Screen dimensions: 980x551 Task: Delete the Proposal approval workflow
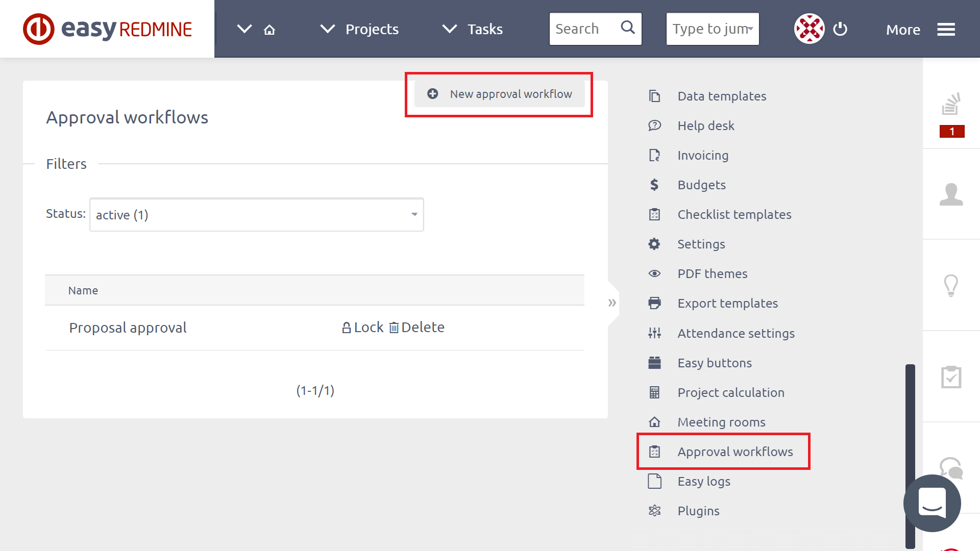(416, 327)
